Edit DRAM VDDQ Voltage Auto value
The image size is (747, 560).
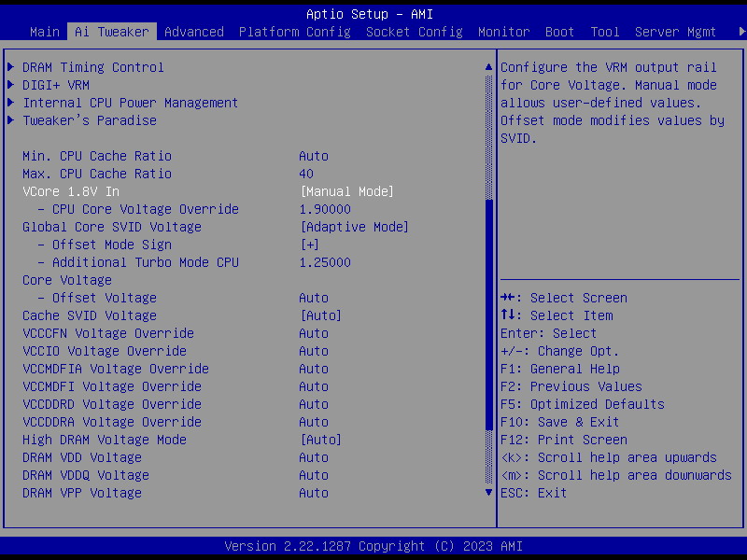pos(314,475)
